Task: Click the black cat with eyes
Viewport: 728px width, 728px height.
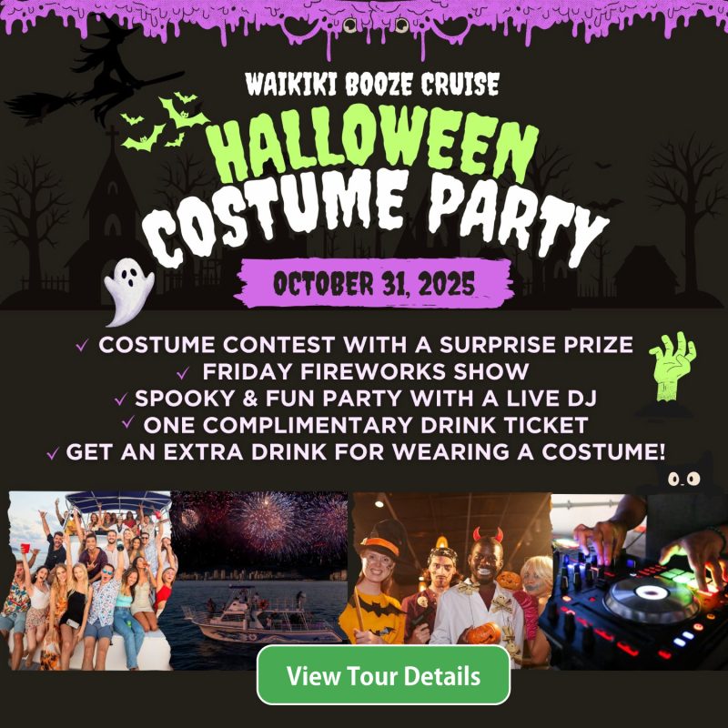Action: [x=684, y=474]
